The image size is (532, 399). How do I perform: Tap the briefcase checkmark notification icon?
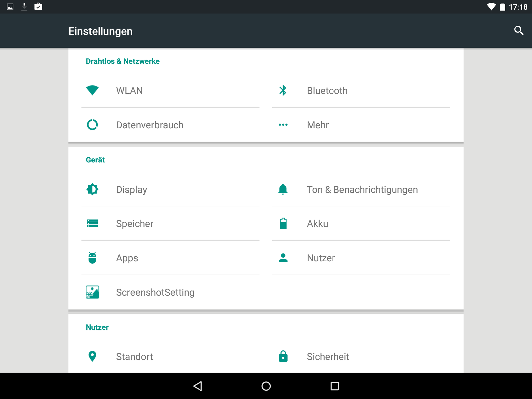coord(38,6)
